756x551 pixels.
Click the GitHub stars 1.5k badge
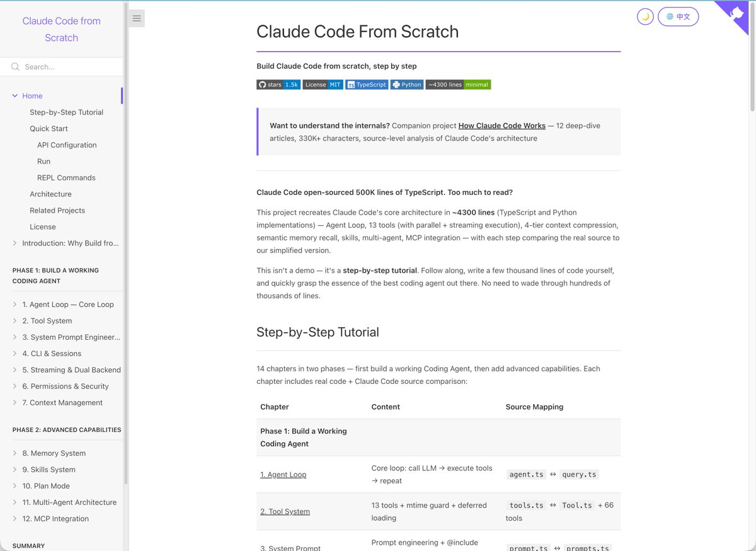point(278,84)
